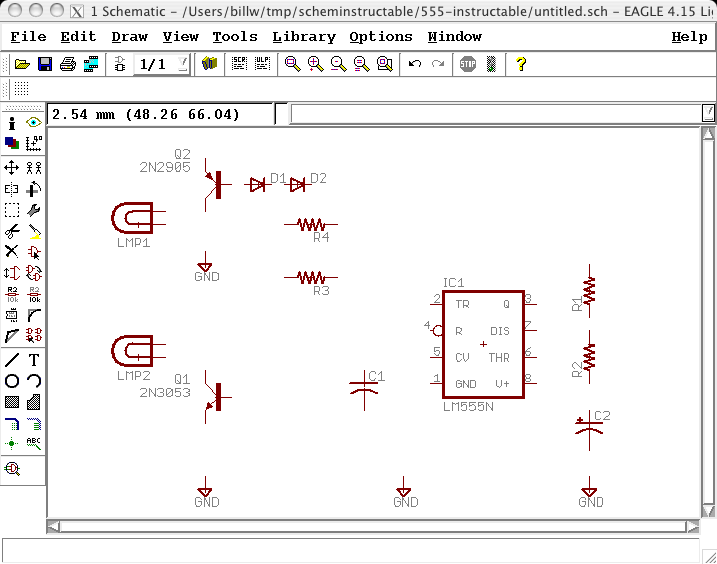The height and width of the screenshot is (564, 717).
Task: Open the Library menu
Action: click(304, 37)
